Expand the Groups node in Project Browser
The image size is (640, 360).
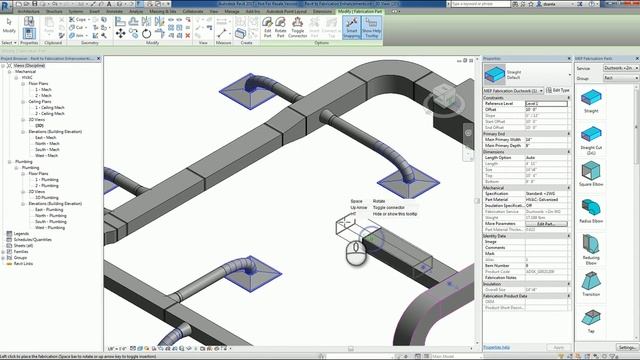(x=3, y=258)
